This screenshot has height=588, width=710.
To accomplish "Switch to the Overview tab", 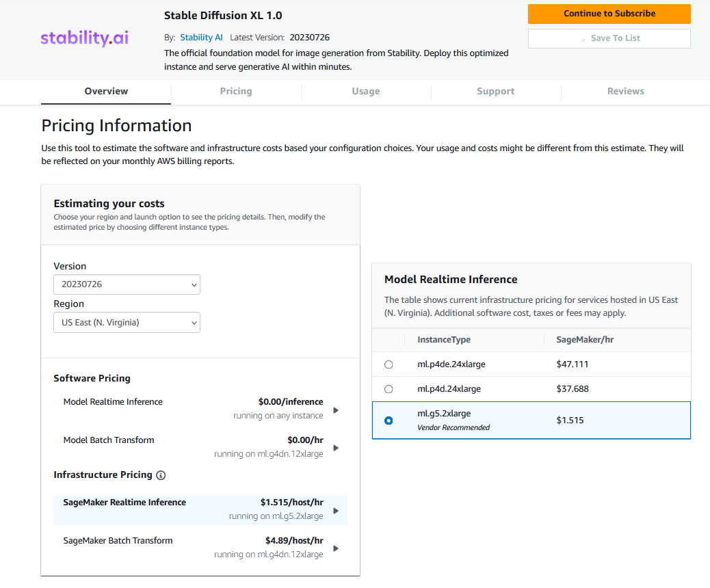I will pos(106,92).
